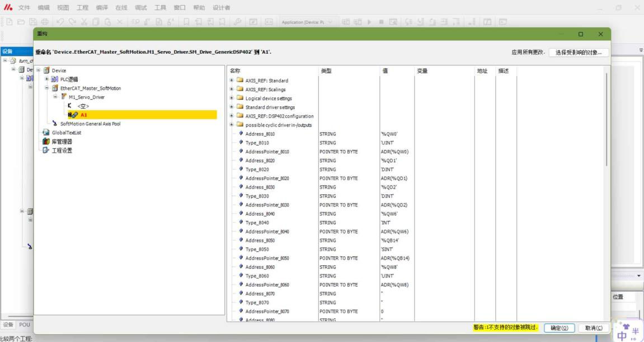Click the GlobalTextList icon
644x342 pixels.
point(47,133)
